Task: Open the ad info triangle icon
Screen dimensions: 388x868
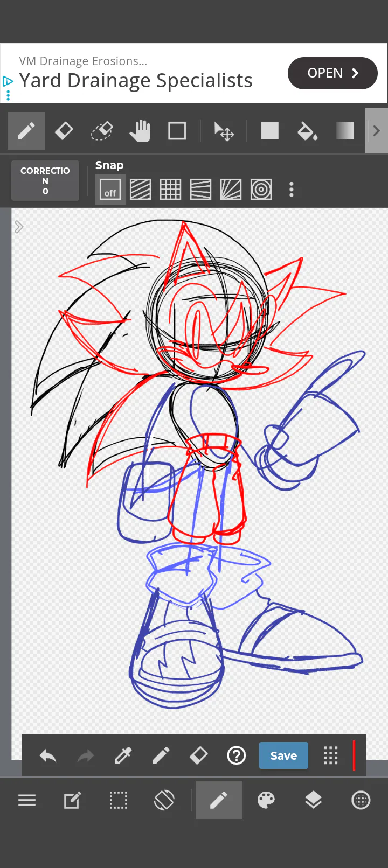Action: [8, 81]
